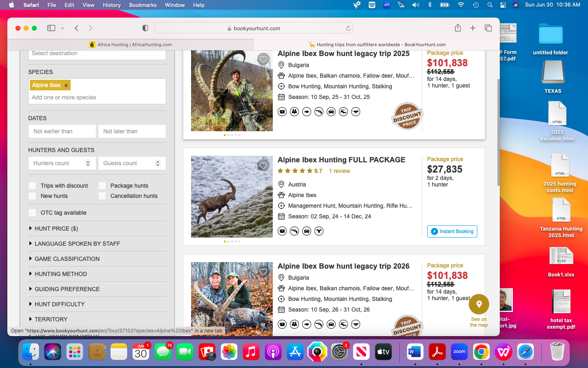The height and width of the screenshot is (368, 588).
Task: Check the OTC tag available box
Action: [x=33, y=213]
